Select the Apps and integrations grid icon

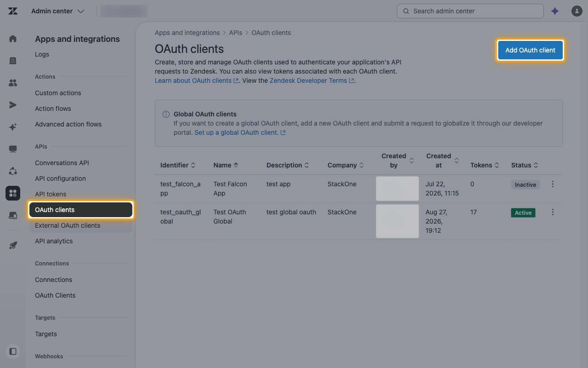click(x=13, y=193)
